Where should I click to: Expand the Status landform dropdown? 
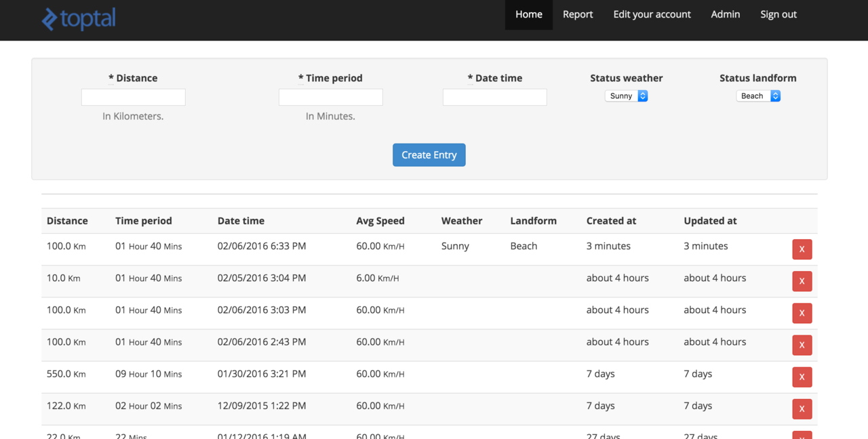click(758, 96)
